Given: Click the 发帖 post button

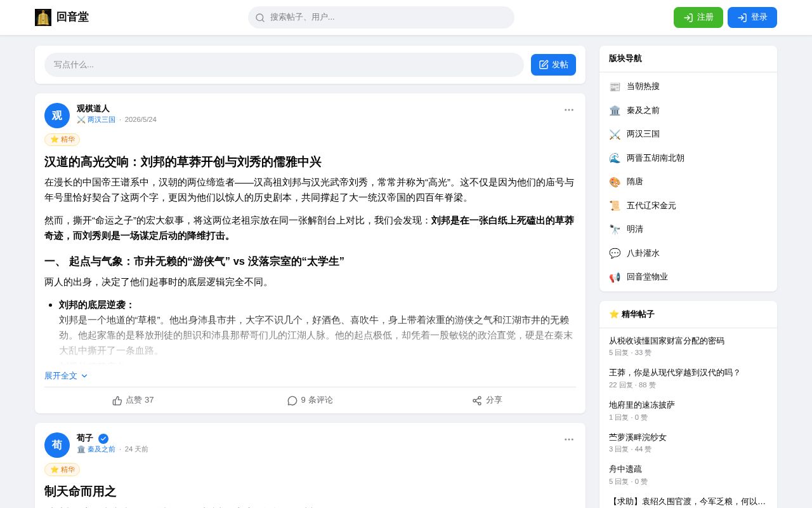Looking at the screenshot, I should pyautogui.click(x=553, y=65).
